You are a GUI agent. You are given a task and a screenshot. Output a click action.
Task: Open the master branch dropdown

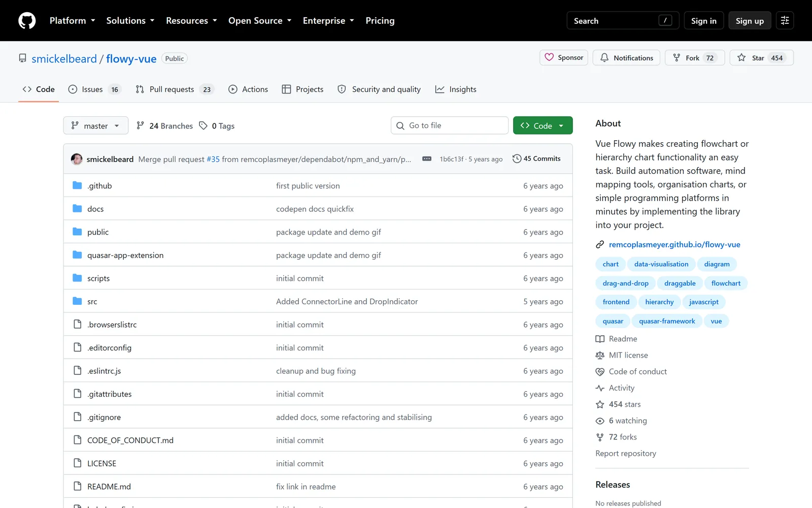coord(96,125)
